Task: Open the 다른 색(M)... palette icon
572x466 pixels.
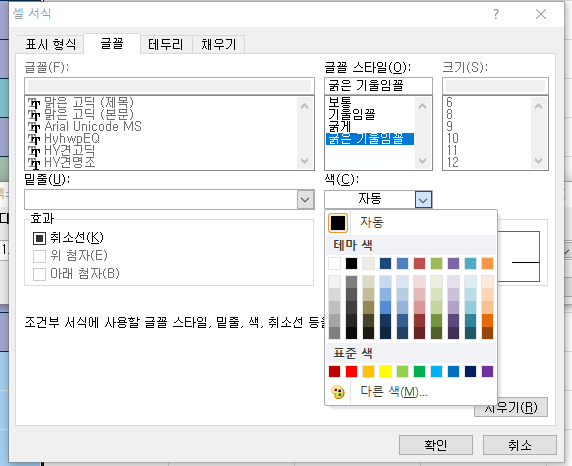Action: tap(338, 392)
